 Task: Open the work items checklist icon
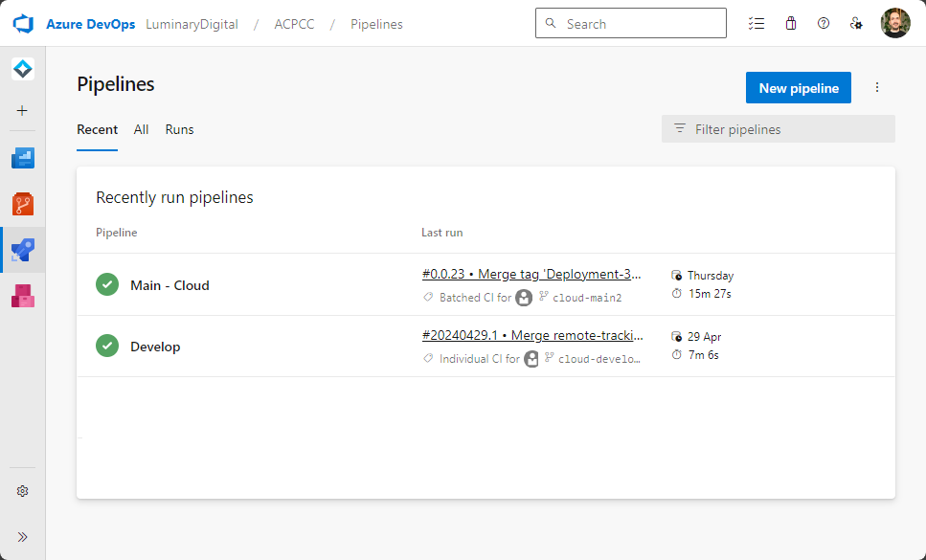coord(757,23)
